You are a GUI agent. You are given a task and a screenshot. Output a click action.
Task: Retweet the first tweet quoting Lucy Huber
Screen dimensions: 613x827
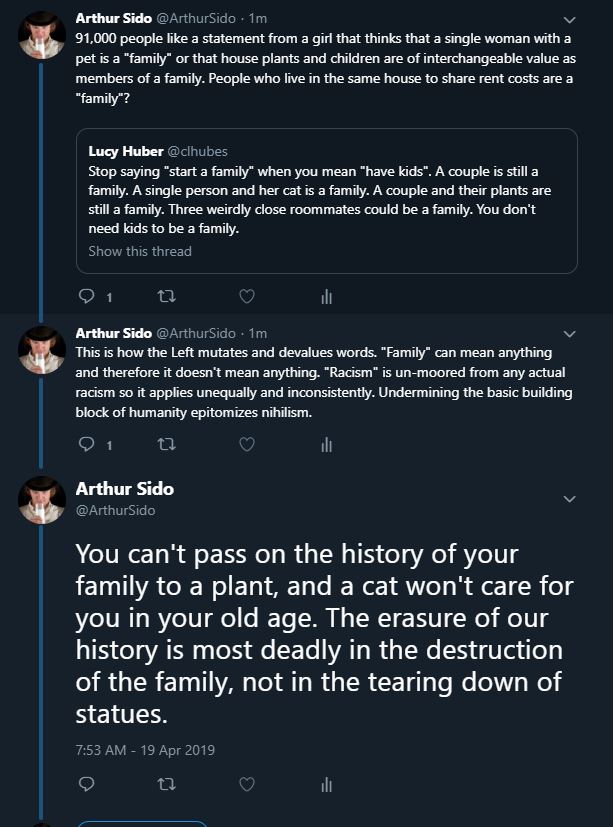click(166, 296)
